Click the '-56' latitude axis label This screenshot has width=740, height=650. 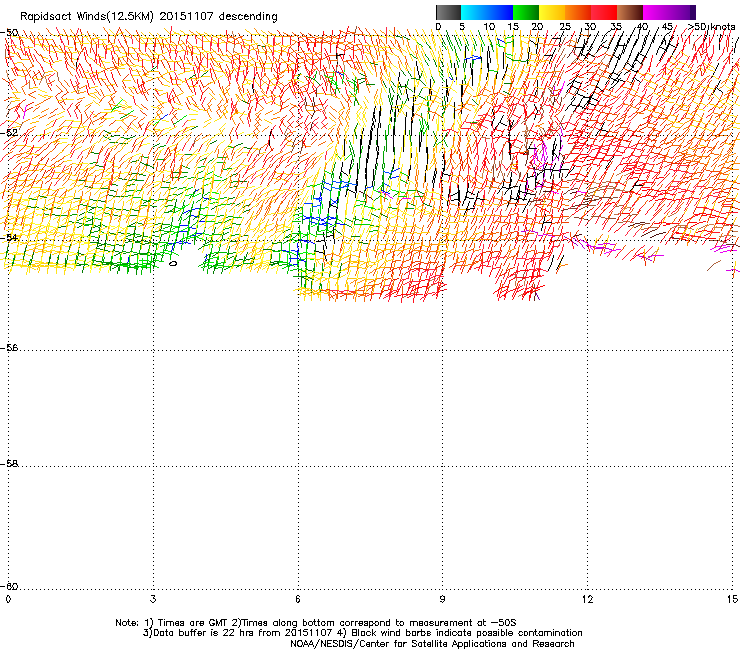9,348
